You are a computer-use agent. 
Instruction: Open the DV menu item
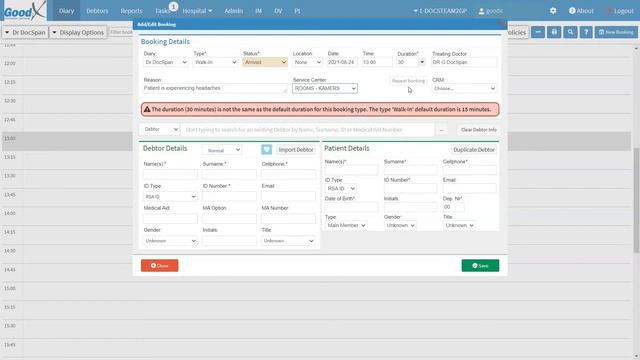(278, 11)
